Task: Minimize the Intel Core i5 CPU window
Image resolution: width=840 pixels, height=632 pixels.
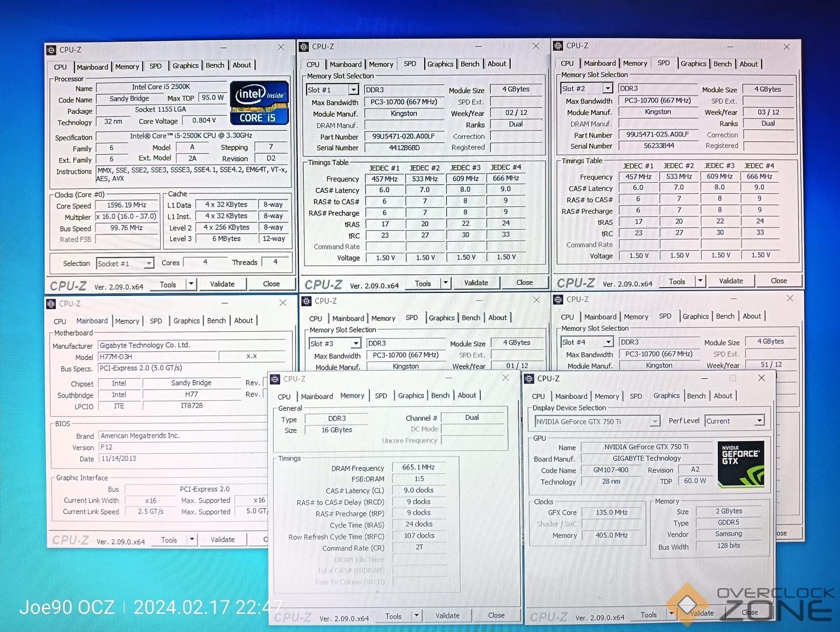Action: tap(223, 48)
